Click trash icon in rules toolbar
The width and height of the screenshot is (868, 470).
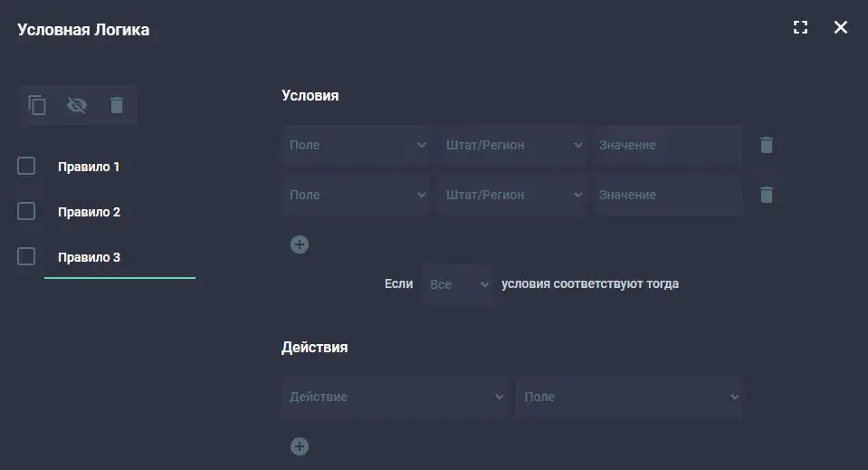tap(116, 105)
